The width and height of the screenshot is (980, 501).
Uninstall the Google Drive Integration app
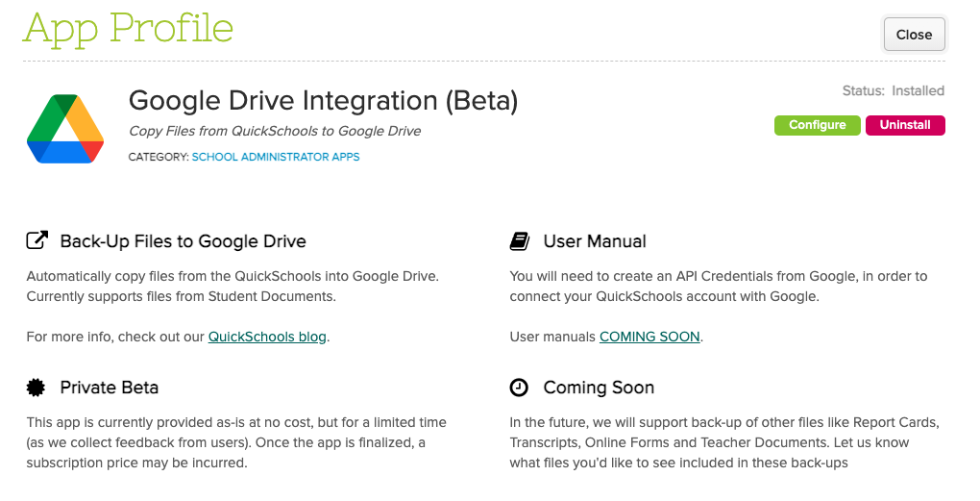pos(905,125)
